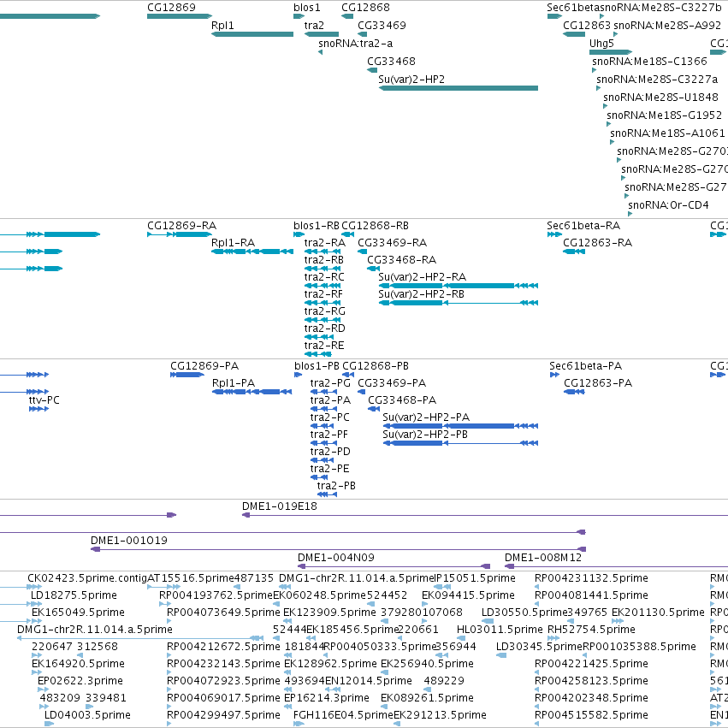This screenshot has height=728, width=728.
Task: Select the Su(var)2-HP2-PB protein feature
Action: pos(460,443)
